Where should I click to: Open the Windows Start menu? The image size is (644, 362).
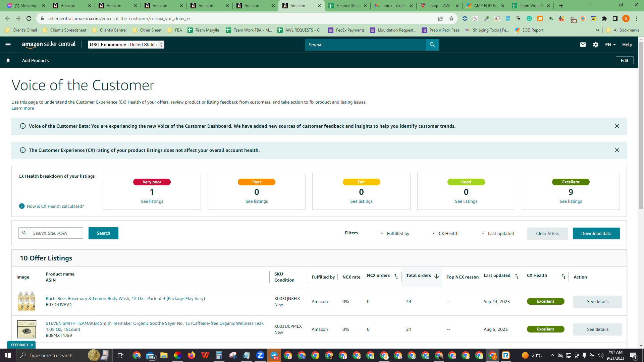point(8,355)
